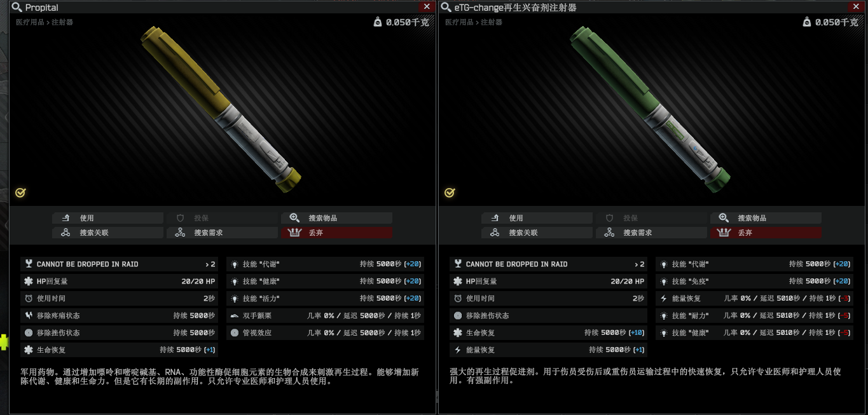Choose 搜索需求 in the eTG-change window
The height and width of the screenshot is (415, 868).
(x=651, y=233)
